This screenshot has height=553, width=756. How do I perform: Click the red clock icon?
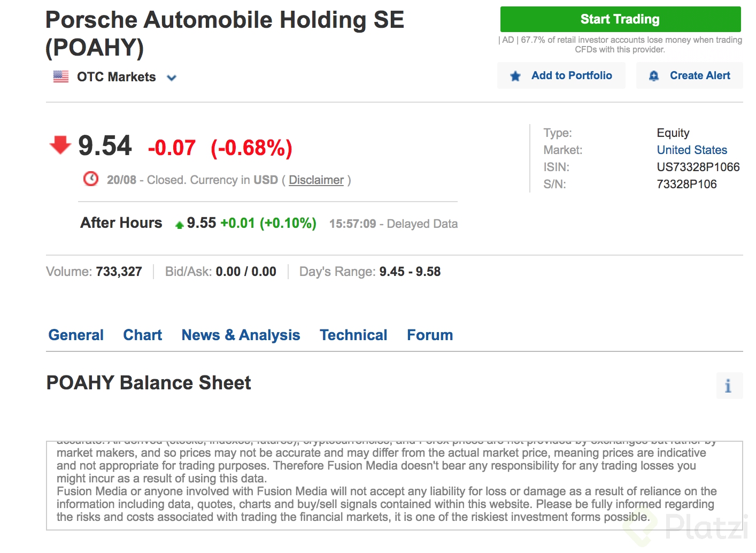91,179
